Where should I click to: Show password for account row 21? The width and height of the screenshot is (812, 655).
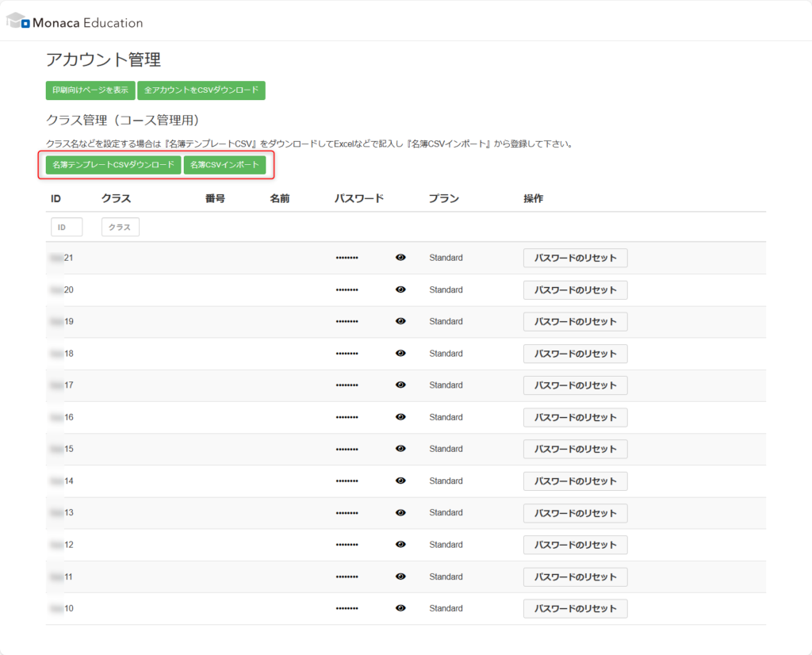400,258
